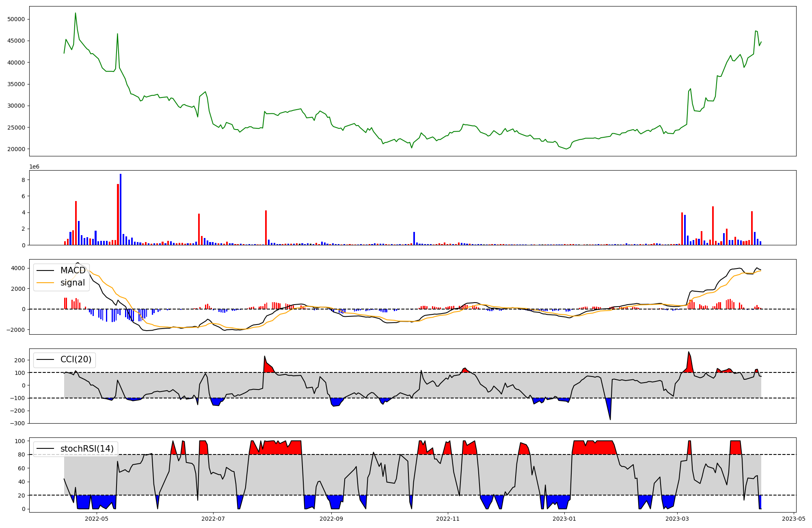Click the 2023-05 x-axis date label
This screenshot has height=528, width=812.
pyautogui.click(x=794, y=519)
